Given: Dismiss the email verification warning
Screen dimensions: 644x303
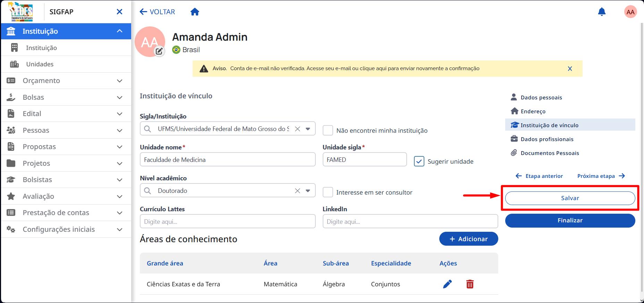Looking at the screenshot, I should (570, 69).
